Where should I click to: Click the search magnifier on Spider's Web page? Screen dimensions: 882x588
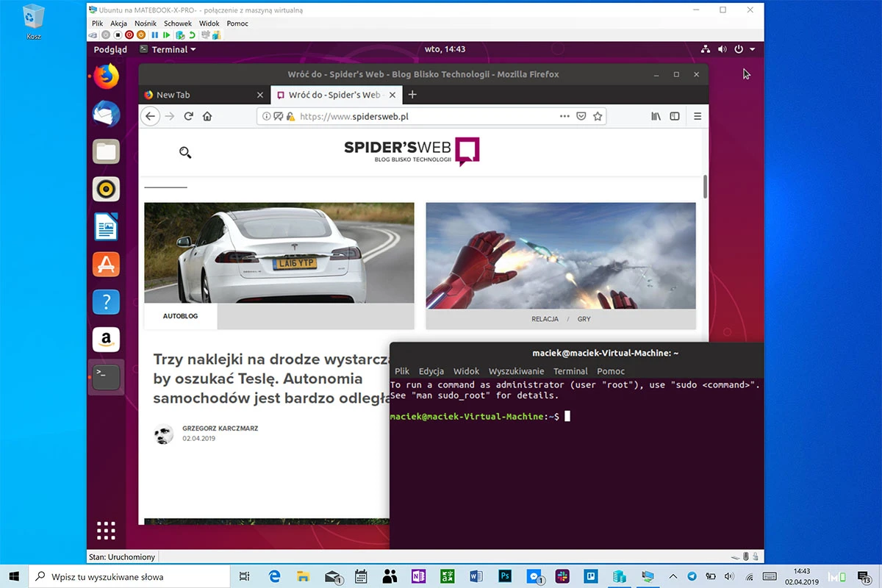click(x=185, y=152)
